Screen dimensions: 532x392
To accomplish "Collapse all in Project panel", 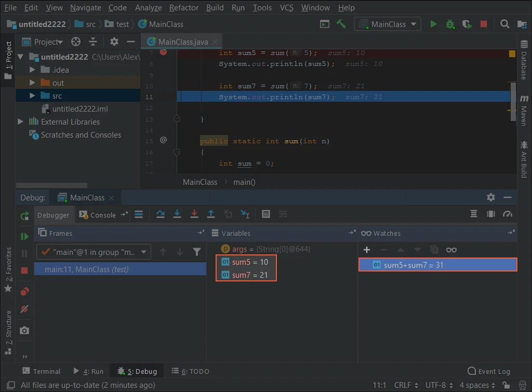I will tap(93, 42).
